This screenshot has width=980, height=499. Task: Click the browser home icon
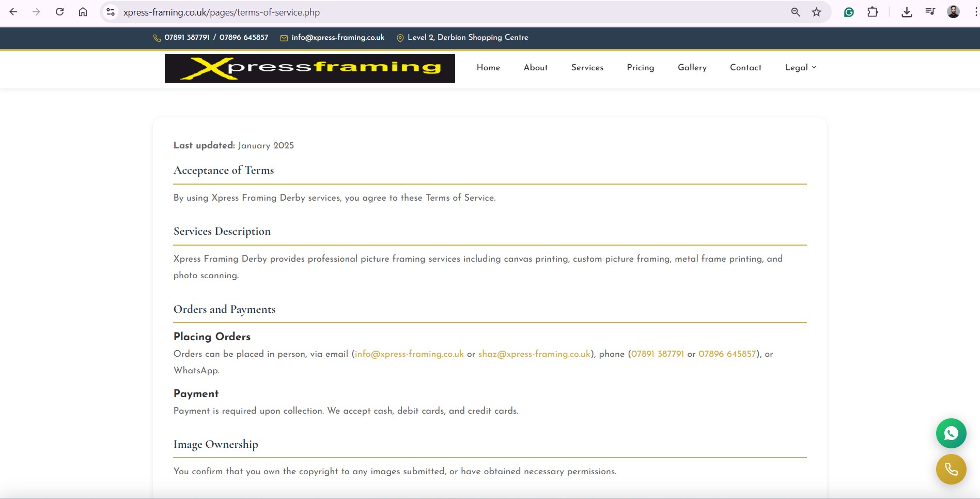83,12
